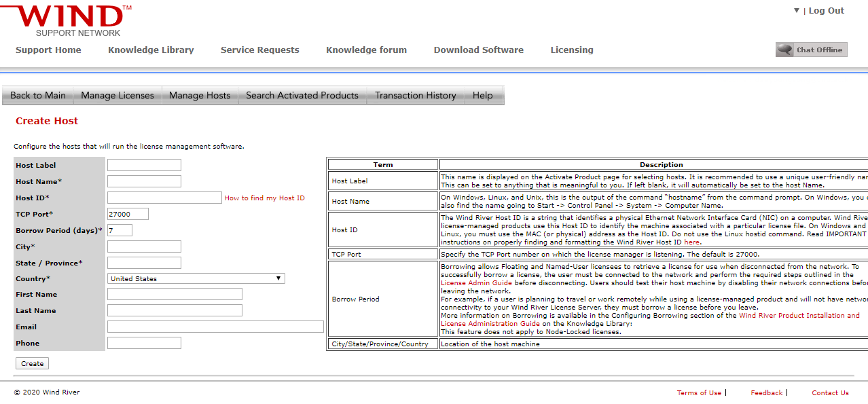
Task: Focus the Host Label input field
Action: (144, 165)
